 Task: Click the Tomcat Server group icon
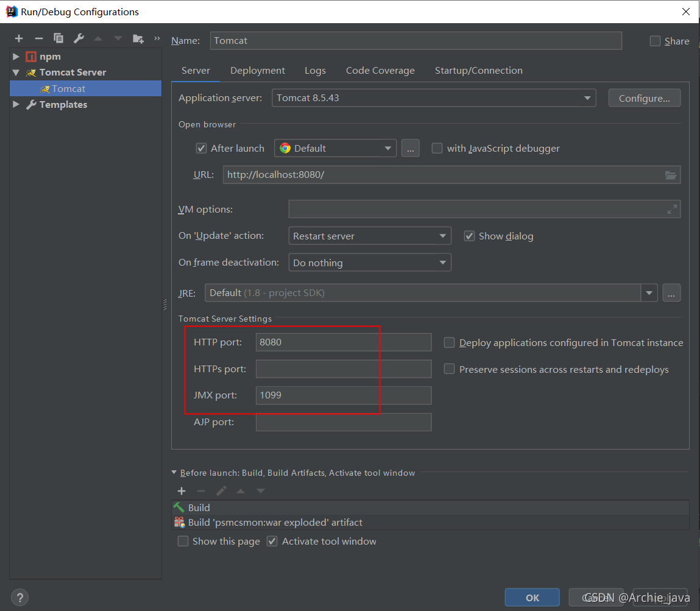[31, 72]
